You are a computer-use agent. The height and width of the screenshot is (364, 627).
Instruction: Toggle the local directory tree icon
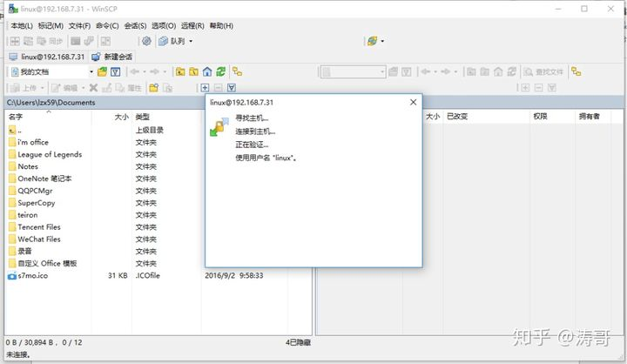(x=238, y=72)
